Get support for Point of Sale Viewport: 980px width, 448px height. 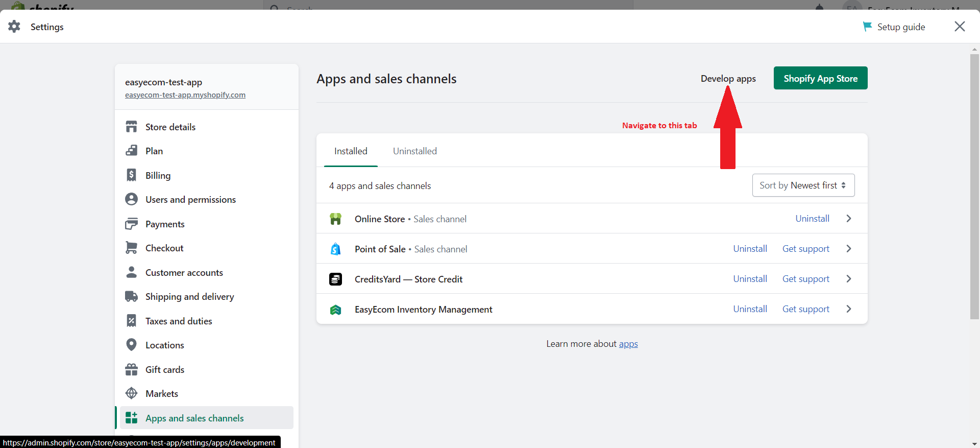pyautogui.click(x=806, y=249)
